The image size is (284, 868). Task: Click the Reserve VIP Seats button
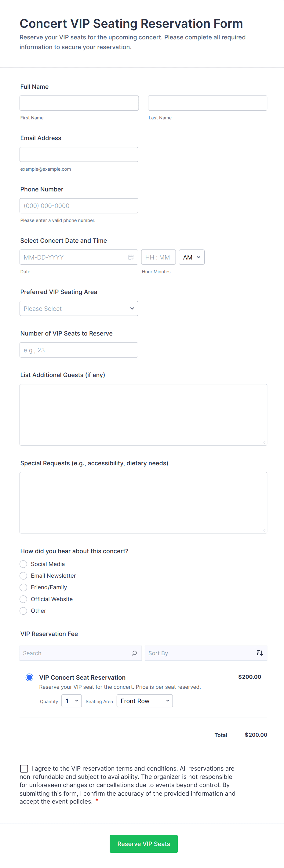click(144, 844)
